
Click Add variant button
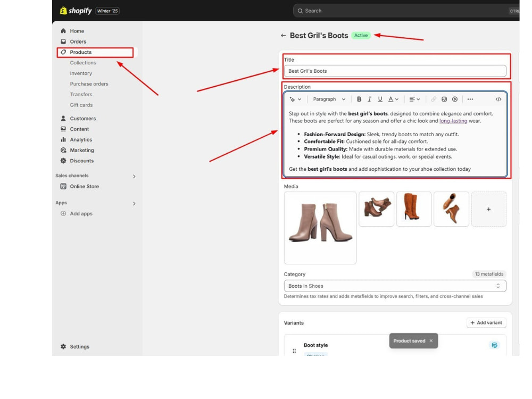[x=486, y=323]
